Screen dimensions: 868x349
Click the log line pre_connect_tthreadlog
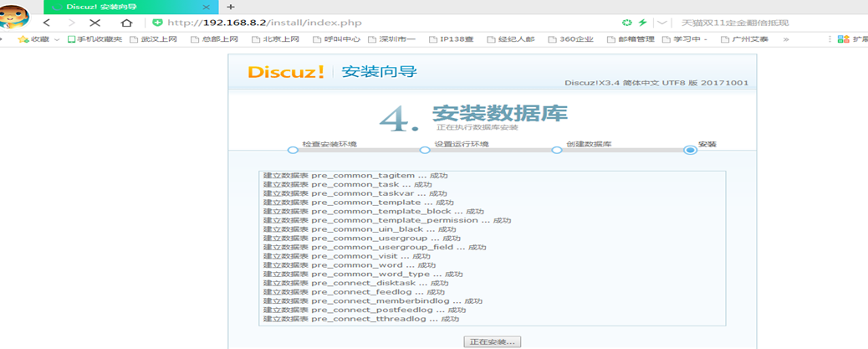361,319
